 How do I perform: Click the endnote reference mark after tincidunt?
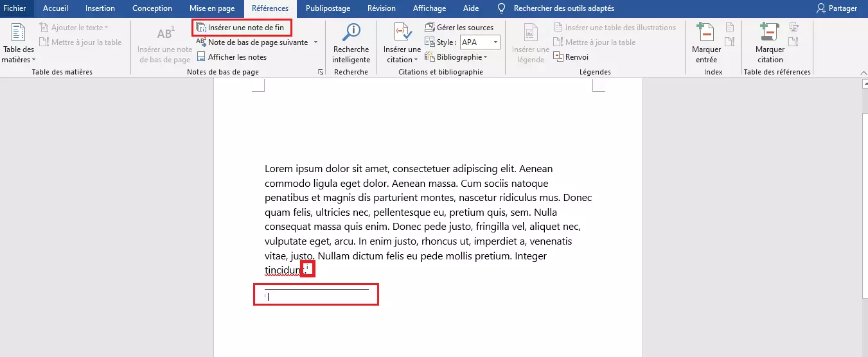click(308, 268)
